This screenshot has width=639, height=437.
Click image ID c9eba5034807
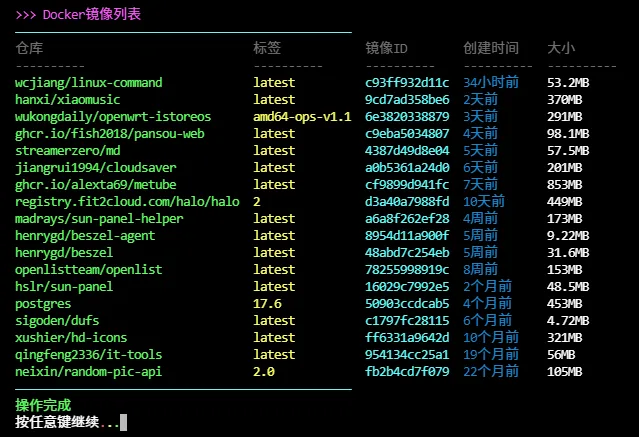click(x=407, y=133)
